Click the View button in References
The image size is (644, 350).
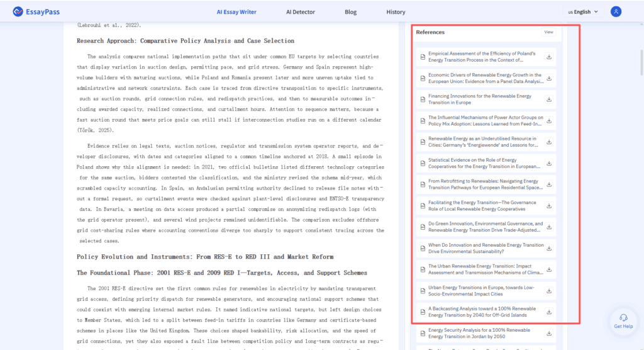click(548, 32)
